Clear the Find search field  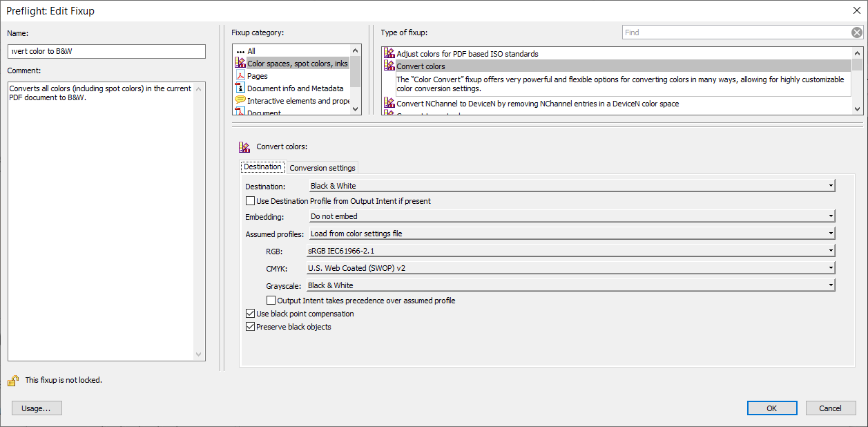pyautogui.click(x=856, y=32)
